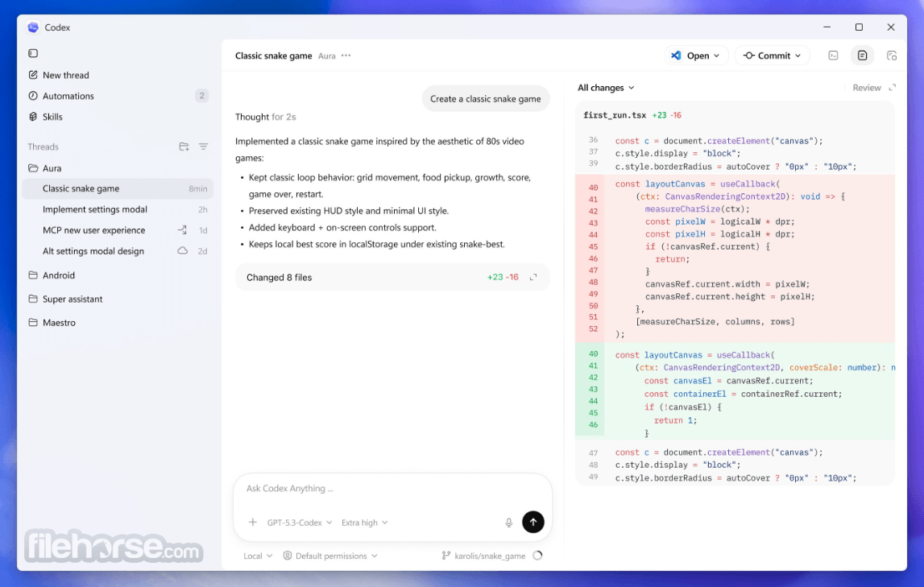
Task: Open the Implement settings modal thread
Action: tap(118, 209)
